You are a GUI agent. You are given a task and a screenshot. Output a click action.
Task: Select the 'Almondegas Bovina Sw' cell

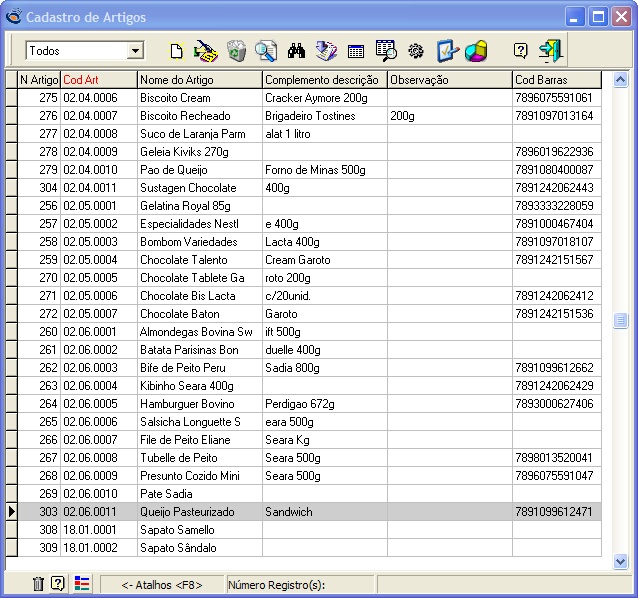pyautogui.click(x=200, y=332)
